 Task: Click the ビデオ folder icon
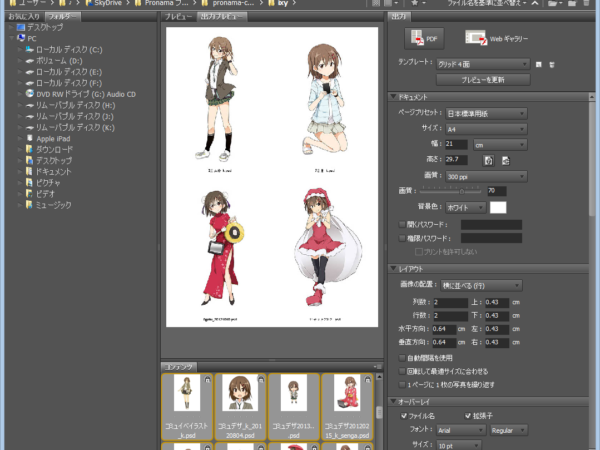point(29,194)
